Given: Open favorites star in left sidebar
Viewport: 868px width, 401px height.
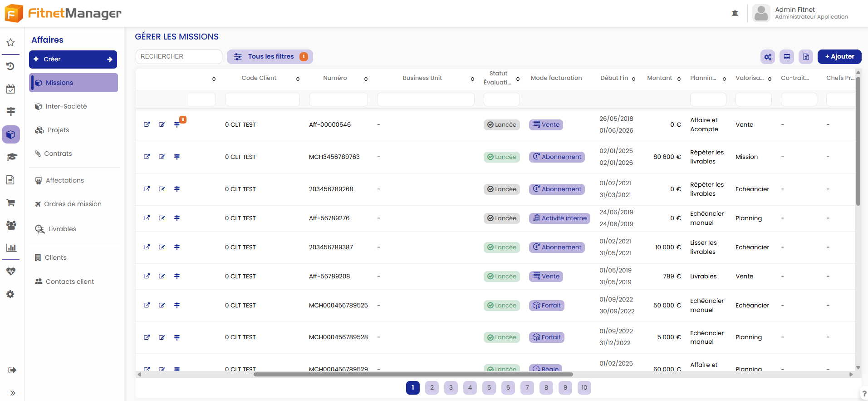Looking at the screenshot, I should [x=11, y=43].
